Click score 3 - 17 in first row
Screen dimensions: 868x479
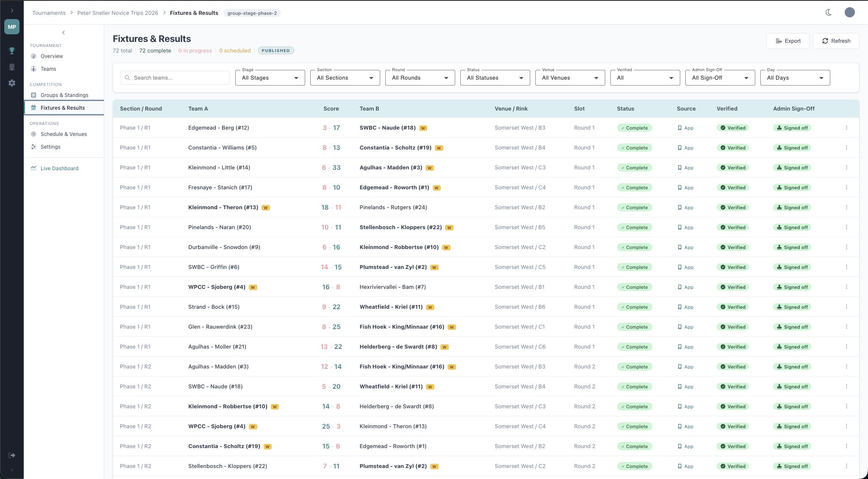click(331, 128)
